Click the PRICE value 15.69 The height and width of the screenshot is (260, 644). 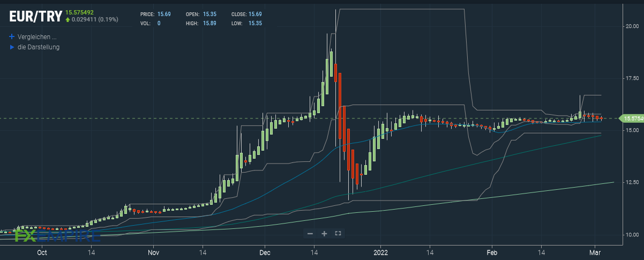(164, 14)
